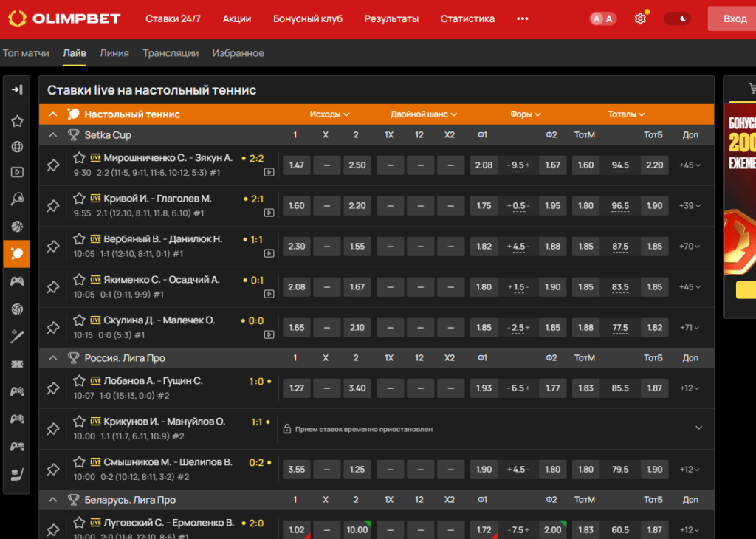Favorite the Якименко - Осадчий match star
The image size is (756, 539).
coord(80,279)
